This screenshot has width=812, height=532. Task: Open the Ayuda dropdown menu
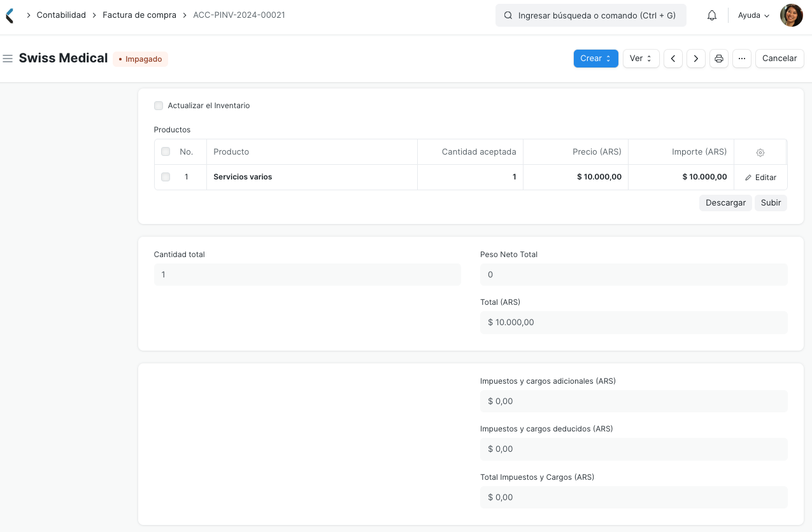(753, 15)
